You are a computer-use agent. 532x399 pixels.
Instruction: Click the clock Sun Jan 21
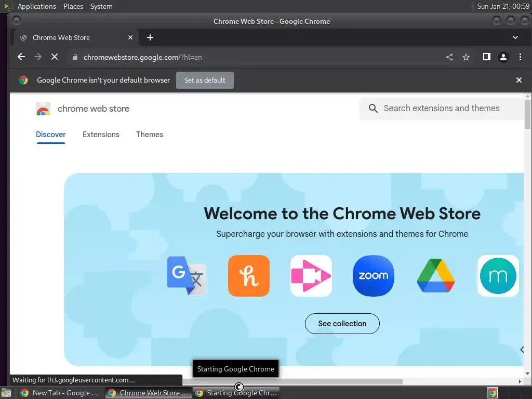[x=503, y=6]
